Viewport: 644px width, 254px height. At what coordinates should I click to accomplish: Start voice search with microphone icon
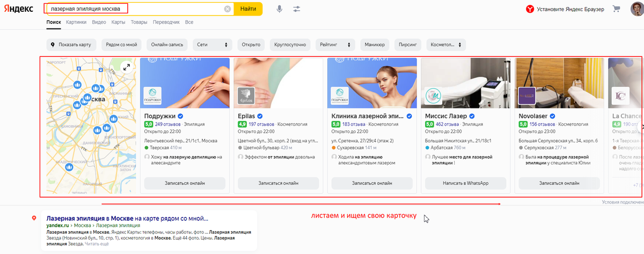279,9
